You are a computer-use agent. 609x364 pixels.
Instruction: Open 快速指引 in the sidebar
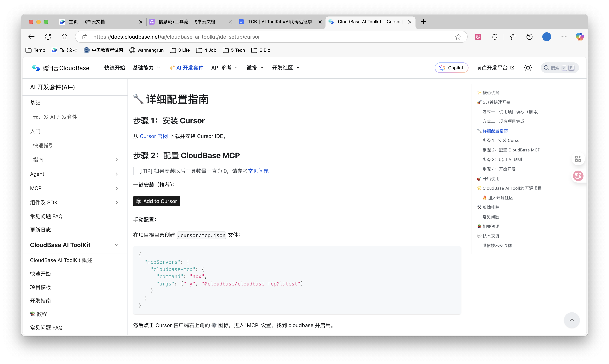click(43, 145)
